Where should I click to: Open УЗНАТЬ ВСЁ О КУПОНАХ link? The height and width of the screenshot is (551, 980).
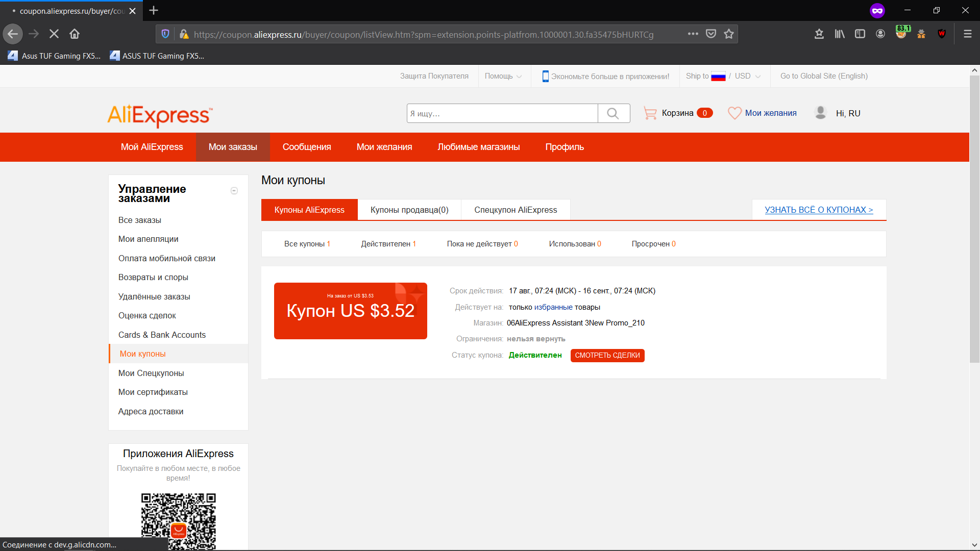[819, 210]
